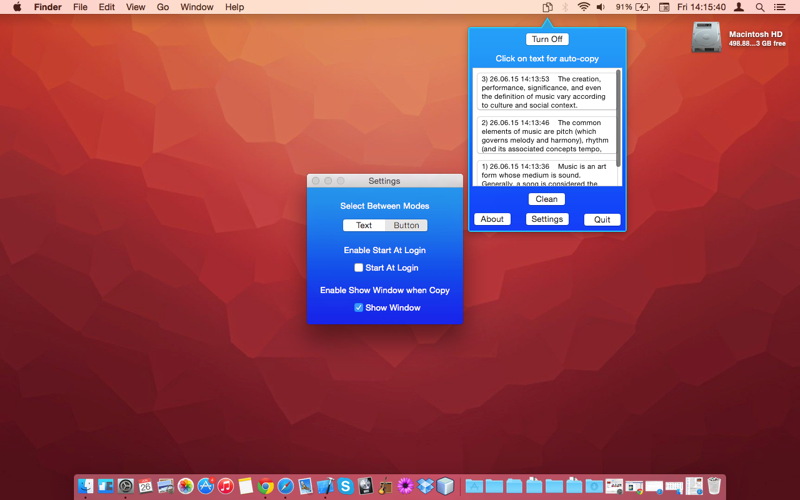Click the volume speaker icon in menu bar
The image size is (800, 500).
(x=601, y=7)
